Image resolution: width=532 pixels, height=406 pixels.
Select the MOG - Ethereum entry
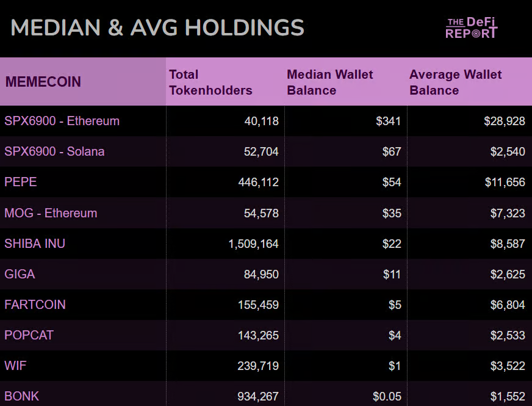pyautogui.click(x=51, y=213)
